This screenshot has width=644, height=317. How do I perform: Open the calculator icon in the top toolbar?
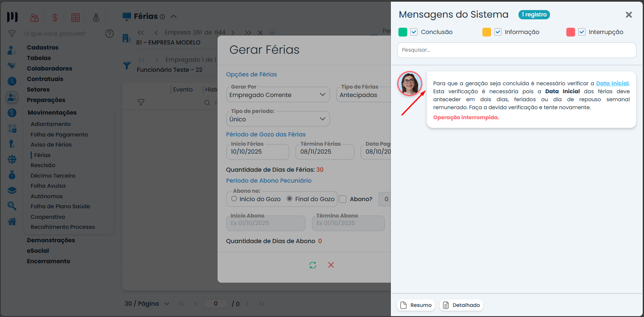click(75, 17)
